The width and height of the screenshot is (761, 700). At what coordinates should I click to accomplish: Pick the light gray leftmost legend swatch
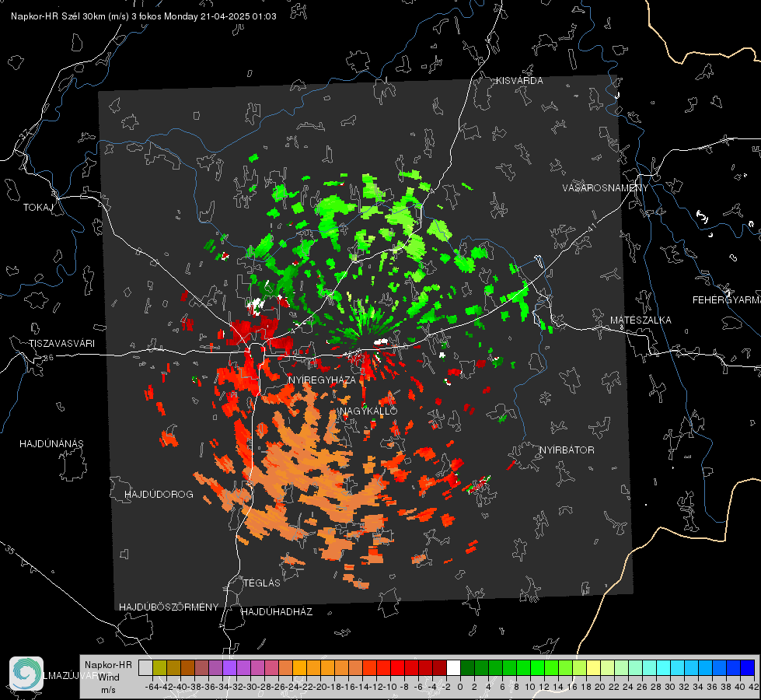(145, 667)
